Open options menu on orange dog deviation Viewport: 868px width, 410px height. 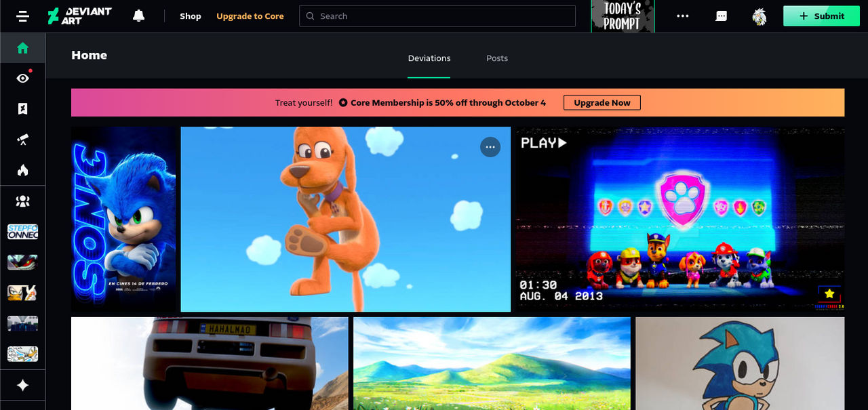tap(490, 147)
